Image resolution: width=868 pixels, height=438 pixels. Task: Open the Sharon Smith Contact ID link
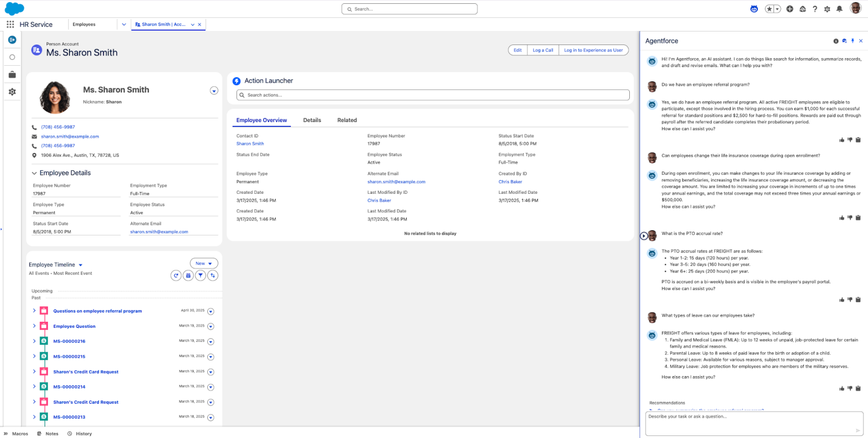tap(250, 144)
